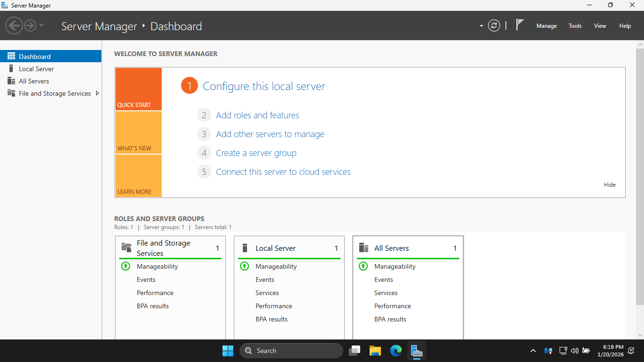The width and height of the screenshot is (644, 362).
Task: Click the back navigation arrow
Action: [x=15, y=25]
